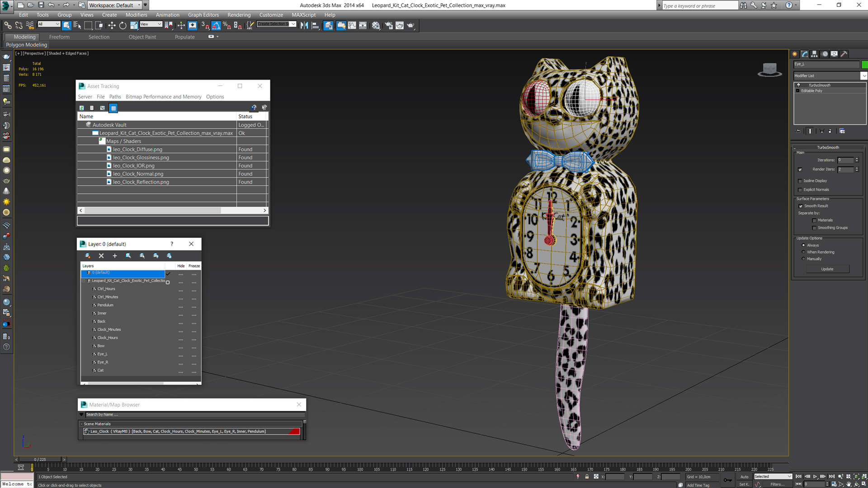Click the Update button in TurboSmooth
This screenshot has width=868, height=488.
click(x=827, y=269)
